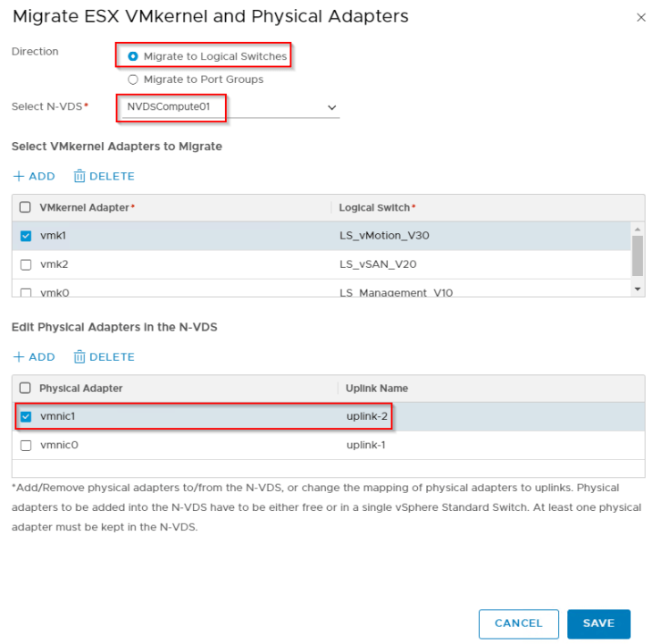The image size is (652, 644).
Task: Click the LS_vSAN_V20 logical switch cell
Action: point(378,264)
